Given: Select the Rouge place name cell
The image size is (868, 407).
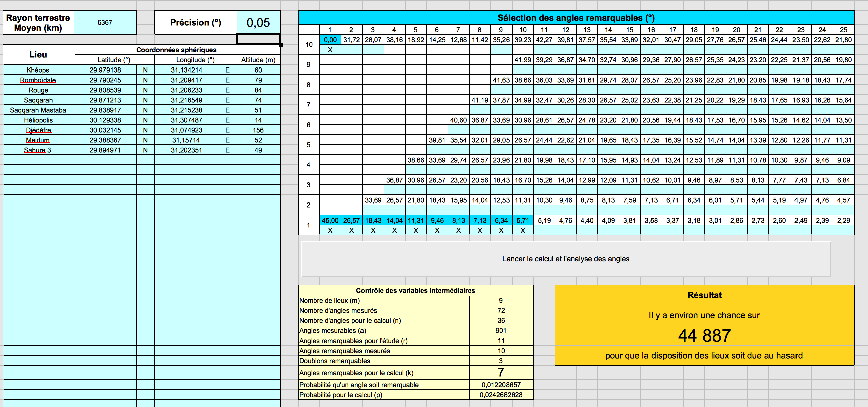Looking at the screenshot, I should (38, 90).
